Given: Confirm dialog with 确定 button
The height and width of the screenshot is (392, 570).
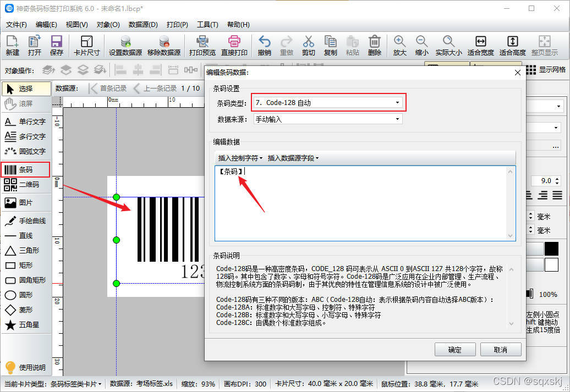Looking at the screenshot, I should 455,350.
